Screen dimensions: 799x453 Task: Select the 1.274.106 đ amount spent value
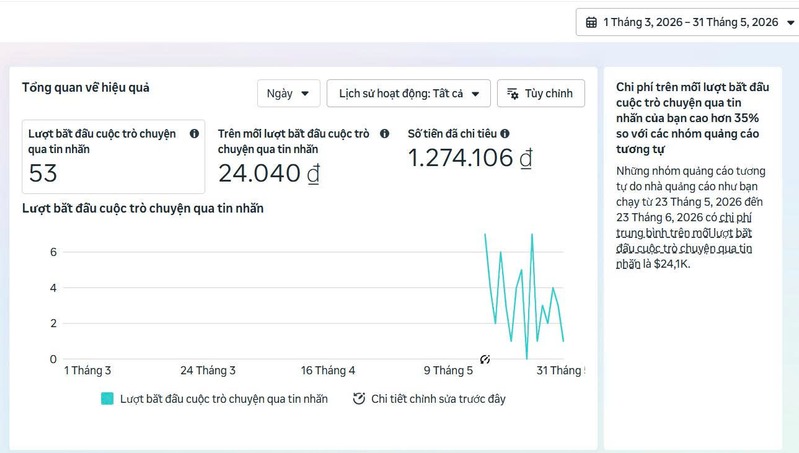470,158
